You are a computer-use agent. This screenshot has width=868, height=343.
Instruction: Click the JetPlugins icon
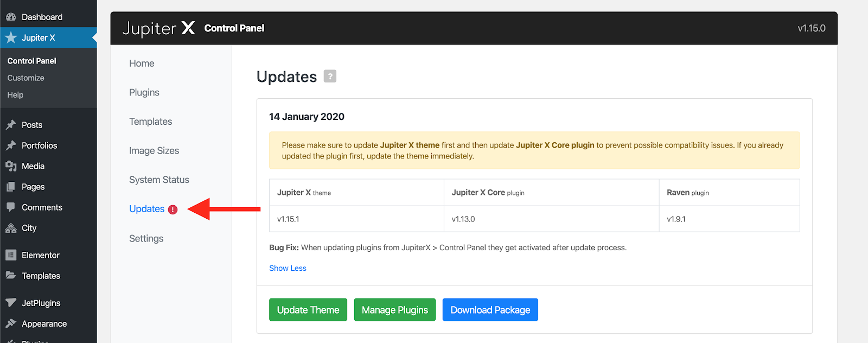click(11, 303)
